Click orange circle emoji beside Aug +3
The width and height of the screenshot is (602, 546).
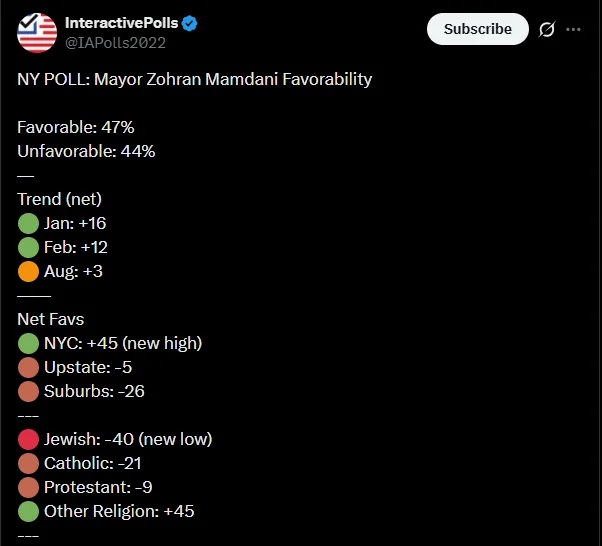pyautogui.click(x=28, y=271)
